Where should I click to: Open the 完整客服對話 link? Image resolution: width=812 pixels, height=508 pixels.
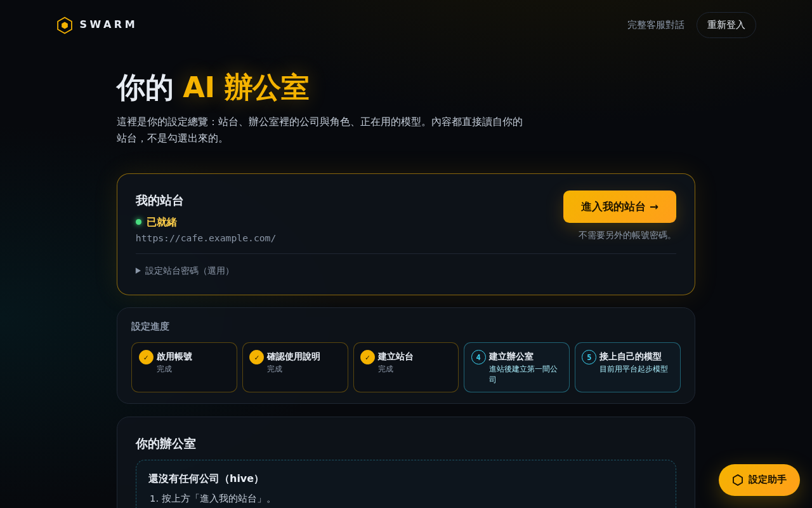tap(656, 25)
